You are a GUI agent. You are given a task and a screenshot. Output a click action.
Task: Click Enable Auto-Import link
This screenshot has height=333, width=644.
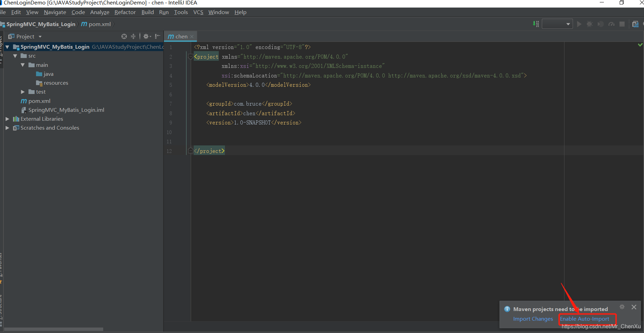(x=585, y=319)
